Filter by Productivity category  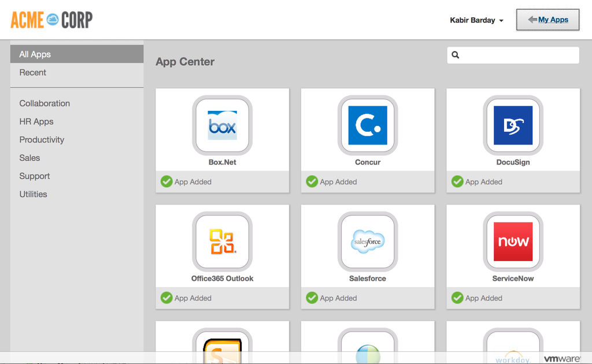pos(42,140)
